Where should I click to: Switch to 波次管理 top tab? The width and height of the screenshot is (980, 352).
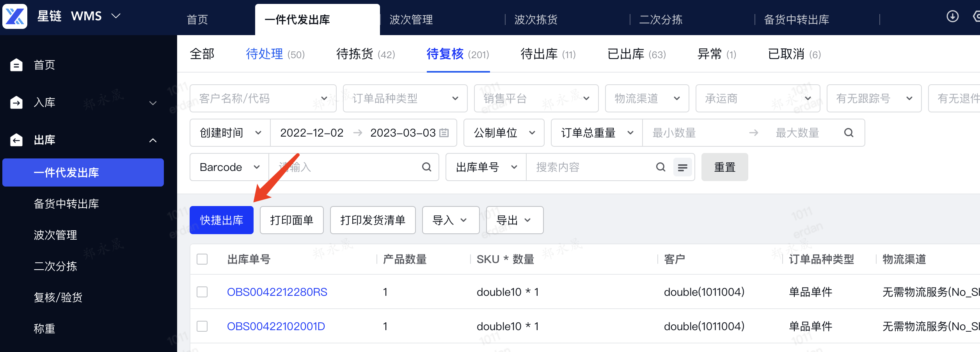coord(411,20)
